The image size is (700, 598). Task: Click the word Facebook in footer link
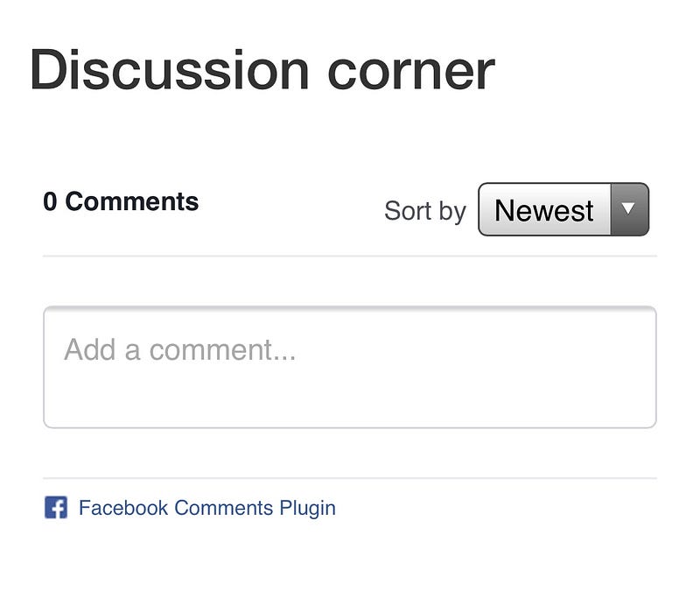point(123,508)
